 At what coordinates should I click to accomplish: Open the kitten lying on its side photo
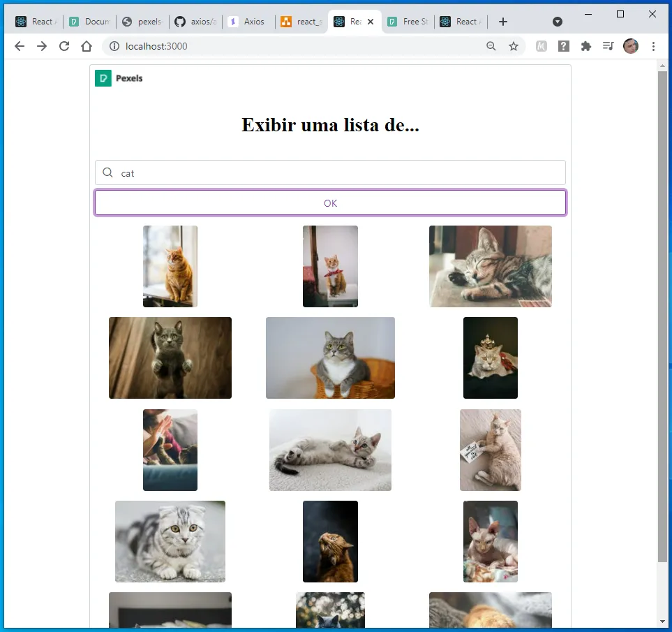(331, 450)
